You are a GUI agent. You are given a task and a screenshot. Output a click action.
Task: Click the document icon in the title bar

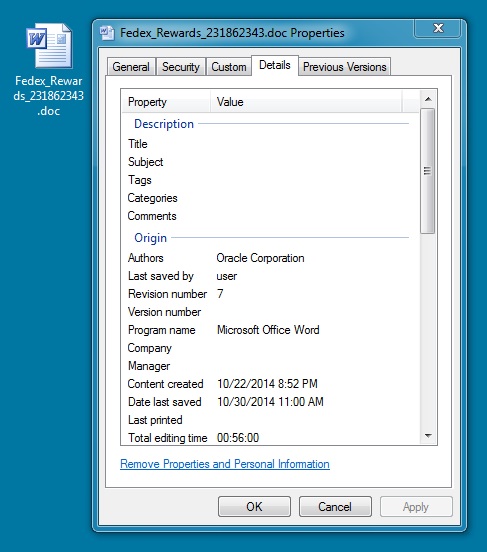click(x=107, y=33)
